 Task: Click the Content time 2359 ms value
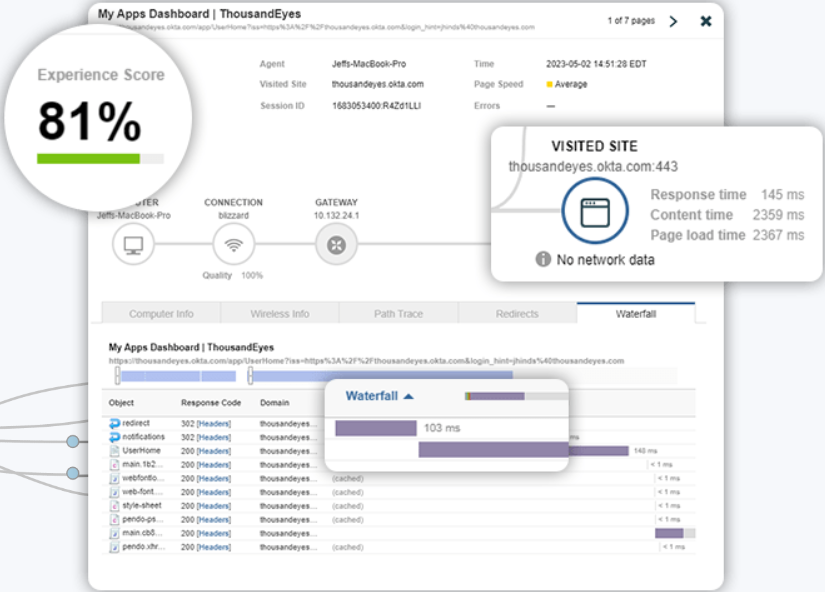pyautogui.click(x=778, y=215)
